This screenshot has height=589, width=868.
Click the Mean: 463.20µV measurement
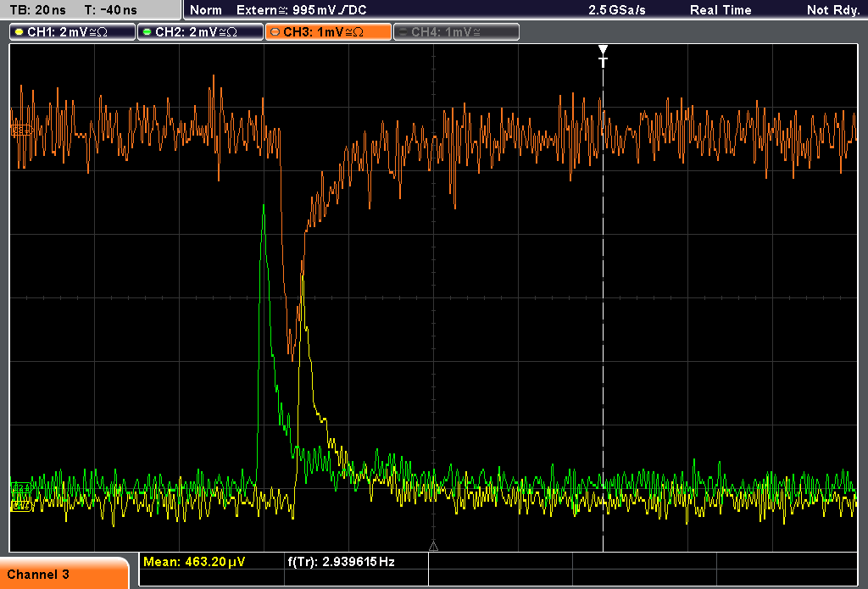tap(194, 562)
